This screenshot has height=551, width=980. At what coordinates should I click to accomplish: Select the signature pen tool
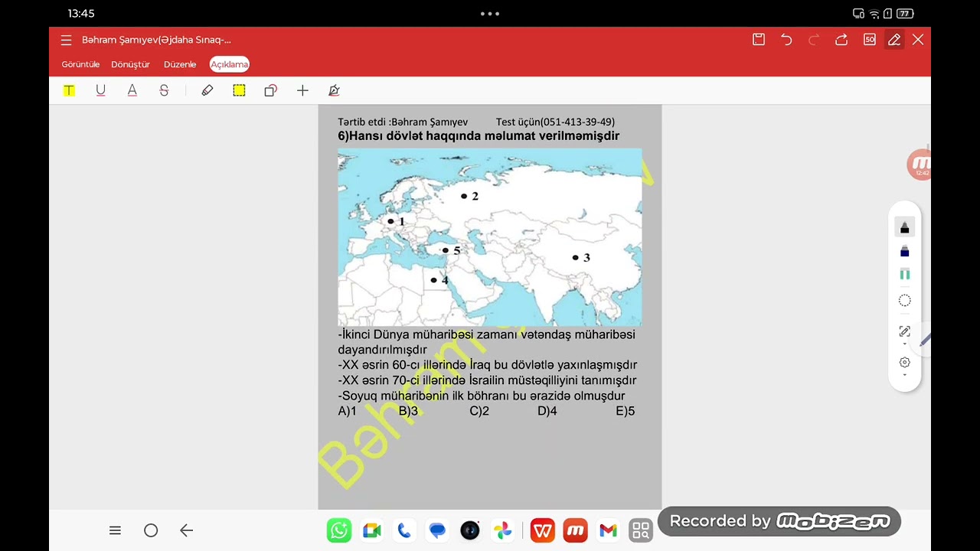click(x=334, y=90)
